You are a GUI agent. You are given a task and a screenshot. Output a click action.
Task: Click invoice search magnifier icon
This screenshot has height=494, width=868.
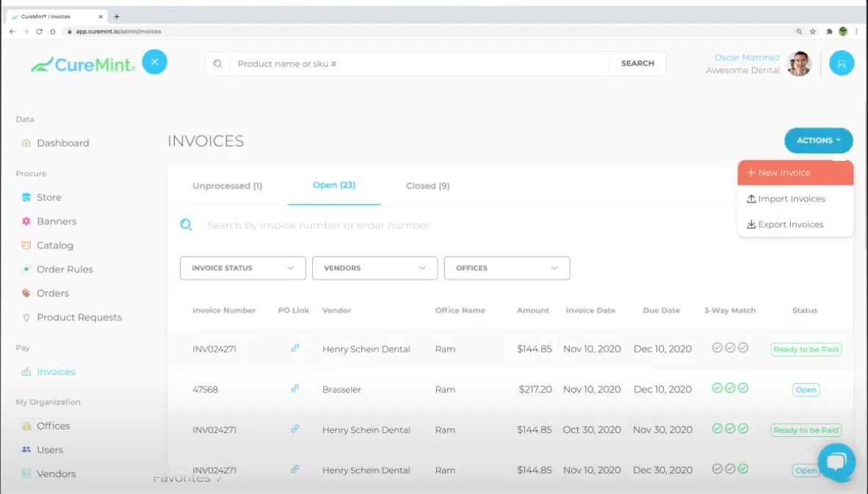[186, 225]
